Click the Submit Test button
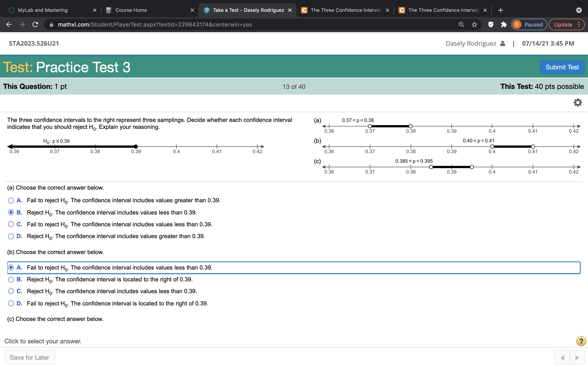Screen dimensions: 588x367 (x=562, y=67)
